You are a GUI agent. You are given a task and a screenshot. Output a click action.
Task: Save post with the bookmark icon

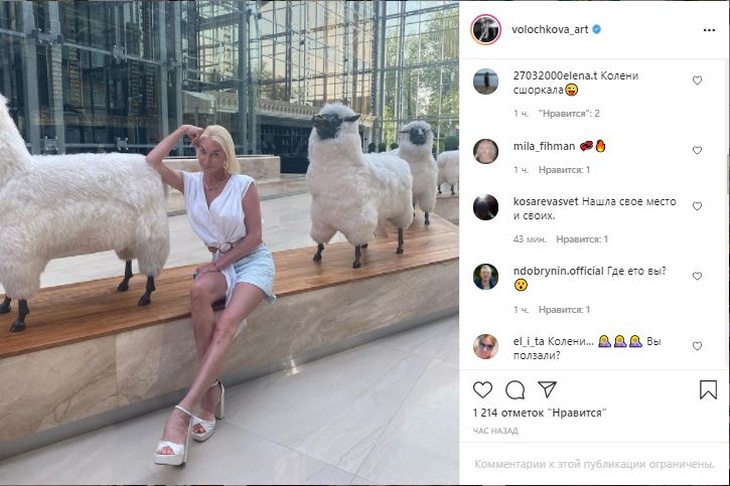tap(708, 390)
